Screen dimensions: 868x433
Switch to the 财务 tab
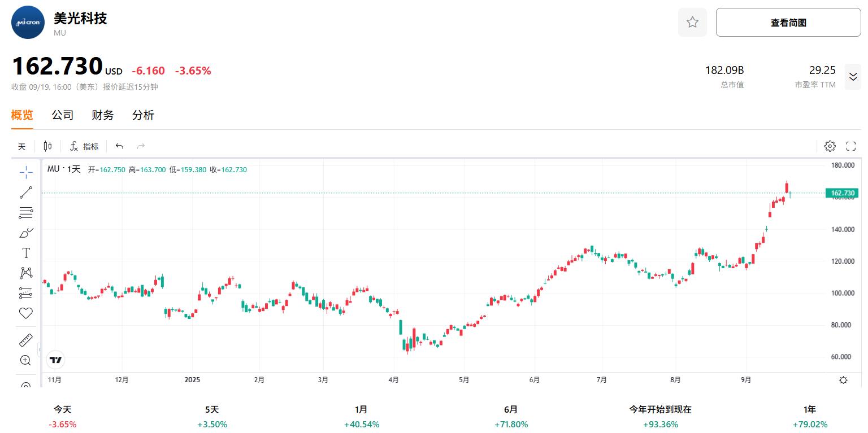pos(102,115)
